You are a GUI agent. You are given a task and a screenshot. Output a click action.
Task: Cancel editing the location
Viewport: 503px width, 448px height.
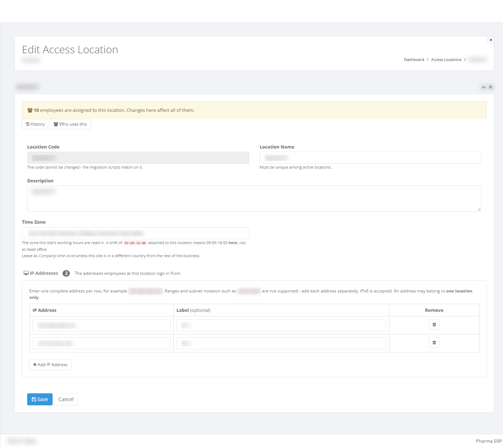tap(66, 399)
